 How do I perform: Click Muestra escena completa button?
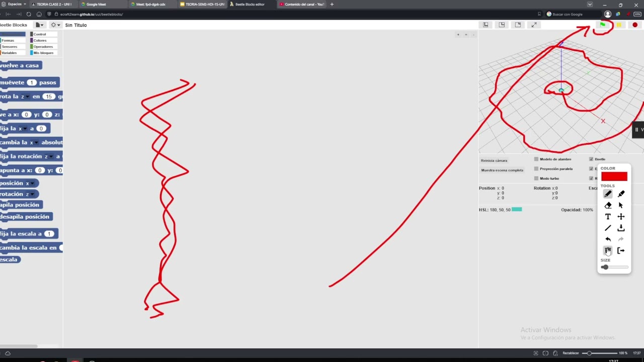click(502, 170)
